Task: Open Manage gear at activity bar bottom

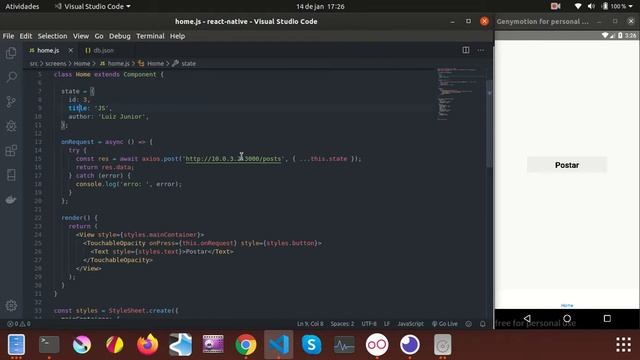Action: click(11, 305)
